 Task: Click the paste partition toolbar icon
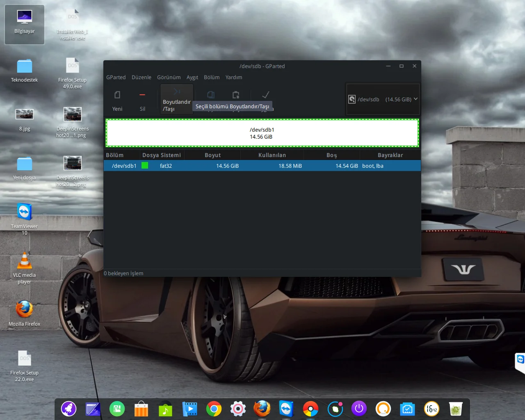point(236,95)
